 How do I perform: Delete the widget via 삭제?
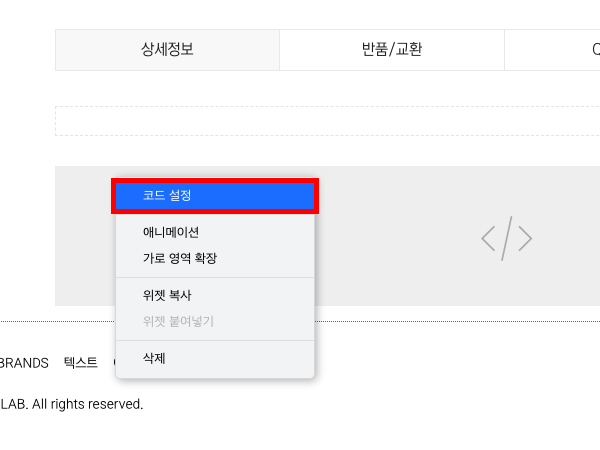pos(154,358)
